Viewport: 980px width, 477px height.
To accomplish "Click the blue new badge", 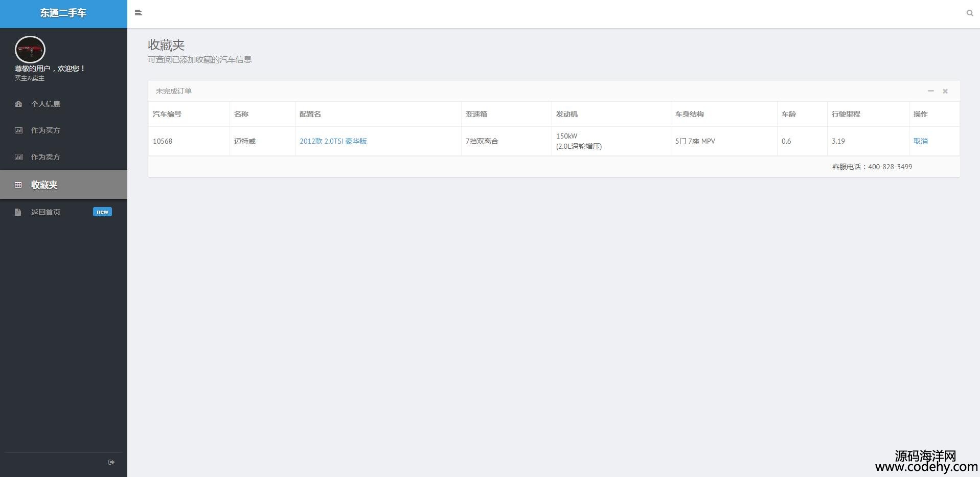I will point(102,212).
